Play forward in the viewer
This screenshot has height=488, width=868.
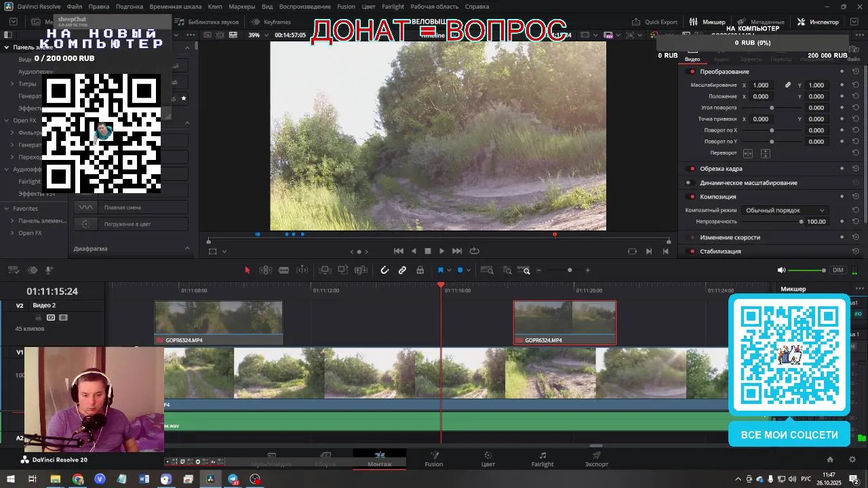[x=442, y=251]
